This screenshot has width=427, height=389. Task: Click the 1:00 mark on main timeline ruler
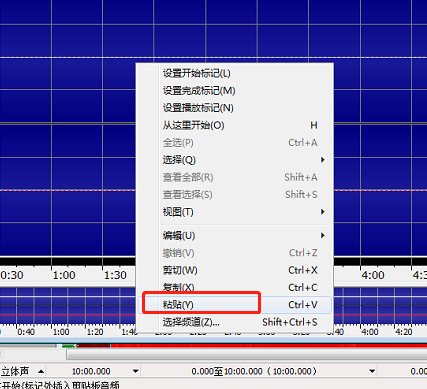pyautogui.click(x=64, y=275)
